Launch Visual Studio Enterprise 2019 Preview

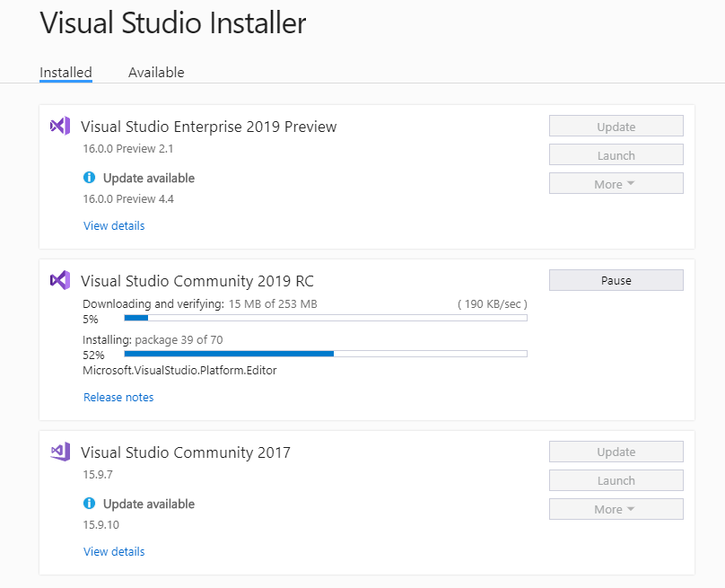(x=616, y=155)
